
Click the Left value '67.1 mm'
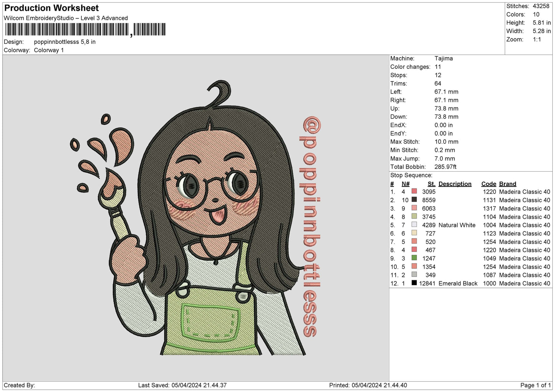[x=446, y=92]
